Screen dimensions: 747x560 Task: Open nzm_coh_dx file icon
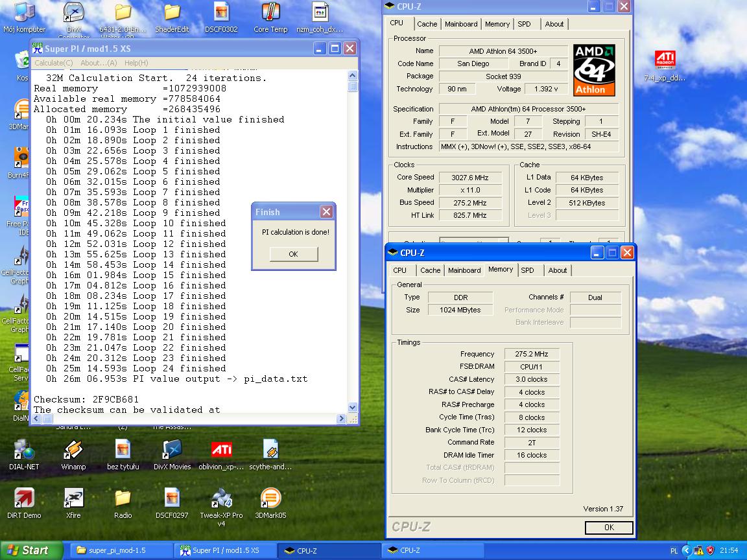point(320,17)
